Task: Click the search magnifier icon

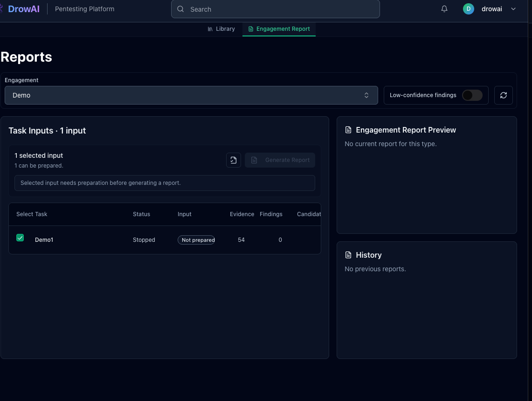Action: (180, 9)
